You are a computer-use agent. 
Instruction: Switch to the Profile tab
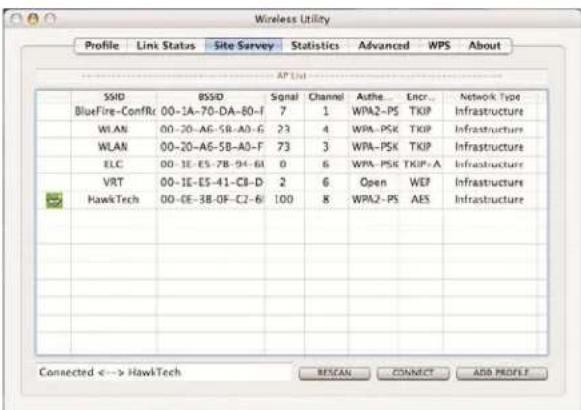tap(102, 46)
